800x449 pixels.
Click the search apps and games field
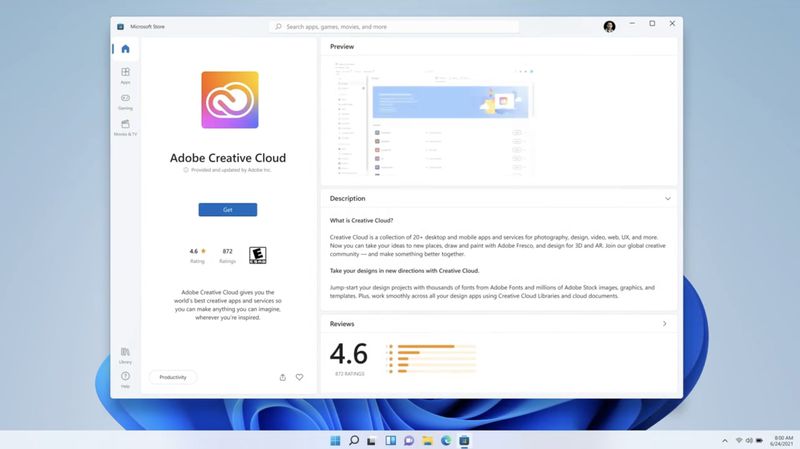coord(394,27)
